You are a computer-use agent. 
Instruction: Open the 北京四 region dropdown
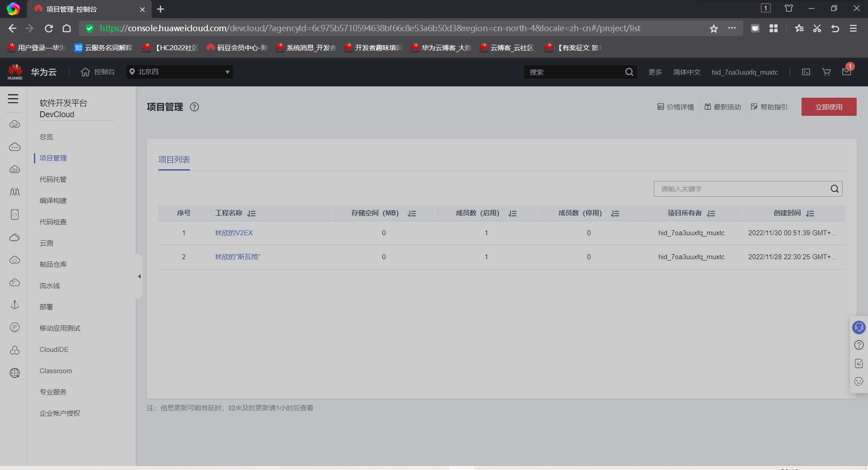coord(180,72)
